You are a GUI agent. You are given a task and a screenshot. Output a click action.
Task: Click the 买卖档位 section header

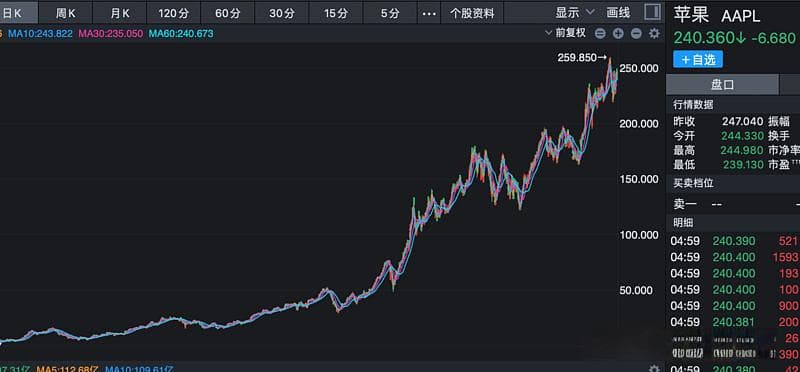[x=693, y=183]
